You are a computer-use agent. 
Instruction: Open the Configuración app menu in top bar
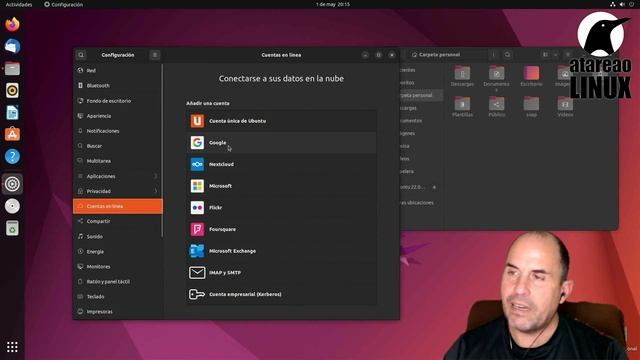click(63, 4)
